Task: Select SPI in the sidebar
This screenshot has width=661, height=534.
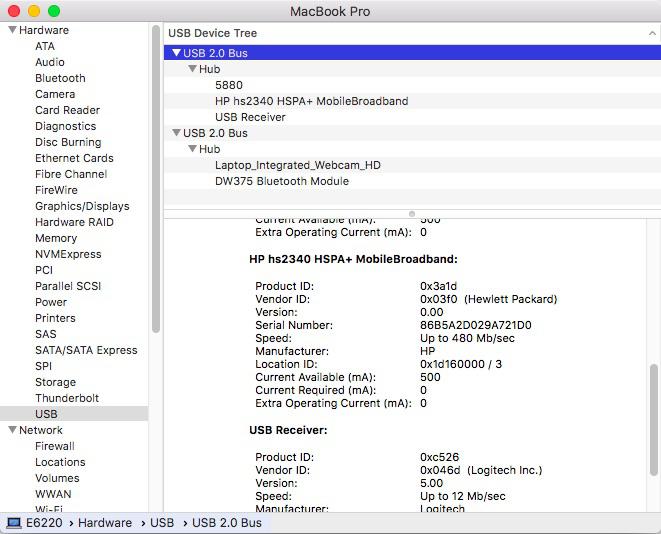Action: tap(43, 366)
